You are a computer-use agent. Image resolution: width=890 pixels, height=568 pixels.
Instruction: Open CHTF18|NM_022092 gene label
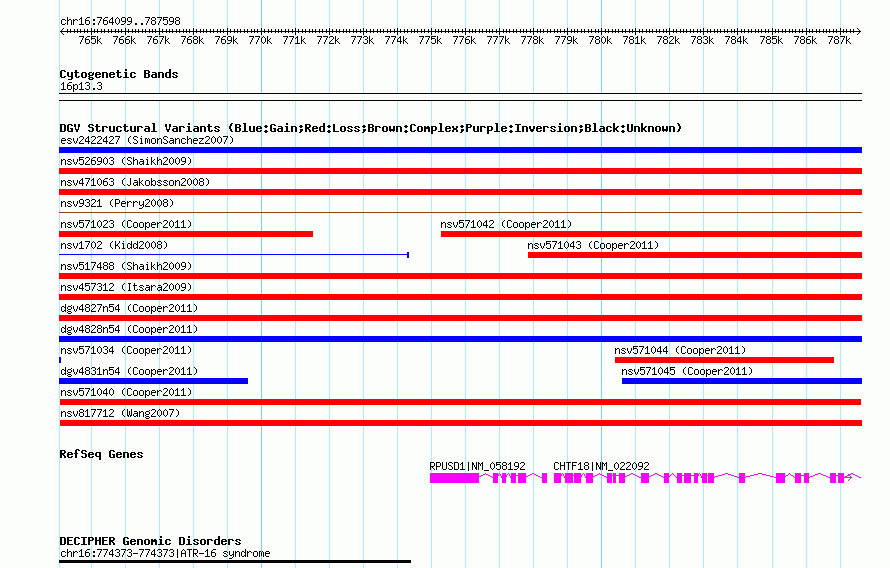point(601,466)
